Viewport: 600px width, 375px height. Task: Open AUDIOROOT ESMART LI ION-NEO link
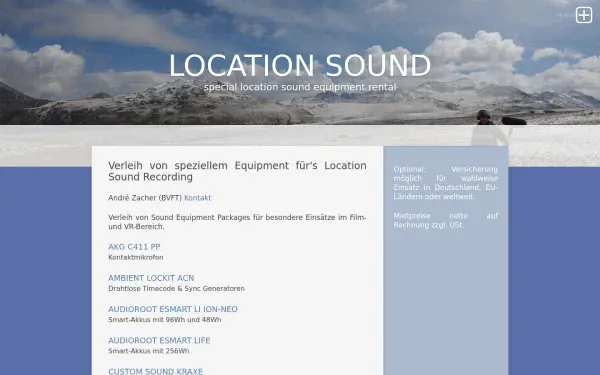[x=173, y=309]
